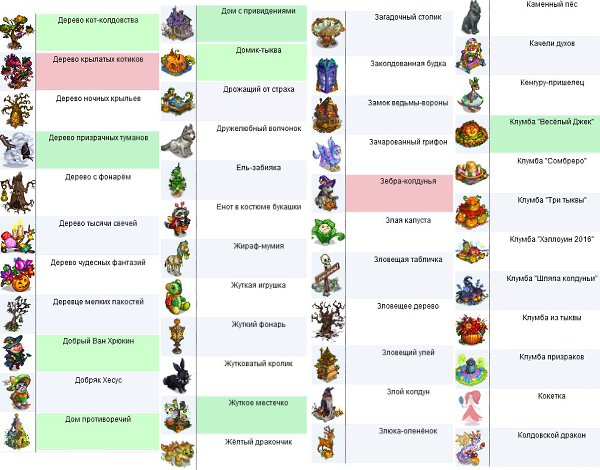Select the pink Кокетка ghost icon

coord(471,408)
